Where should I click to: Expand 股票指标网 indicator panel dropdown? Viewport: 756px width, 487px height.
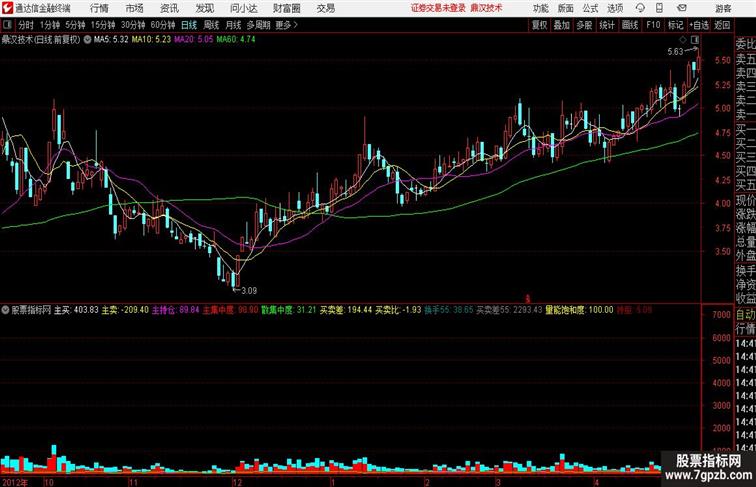coord(5,310)
